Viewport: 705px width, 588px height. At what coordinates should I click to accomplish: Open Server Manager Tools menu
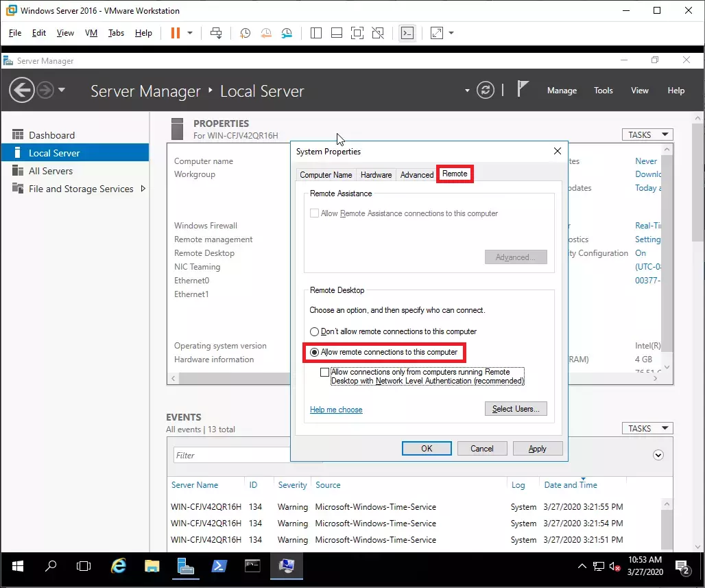click(x=604, y=91)
